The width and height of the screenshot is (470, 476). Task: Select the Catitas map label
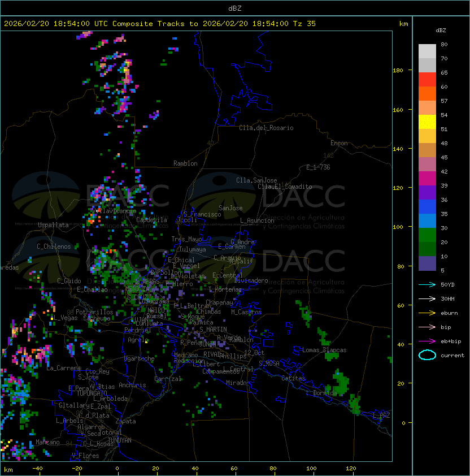pos(293,378)
